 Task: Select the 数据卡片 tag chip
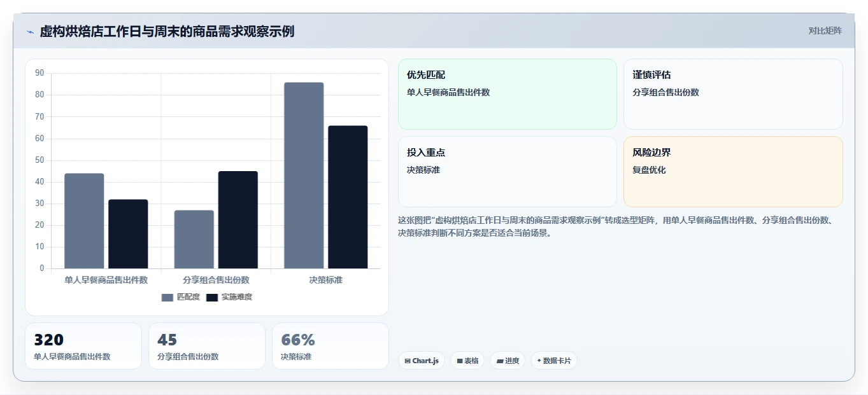click(554, 361)
